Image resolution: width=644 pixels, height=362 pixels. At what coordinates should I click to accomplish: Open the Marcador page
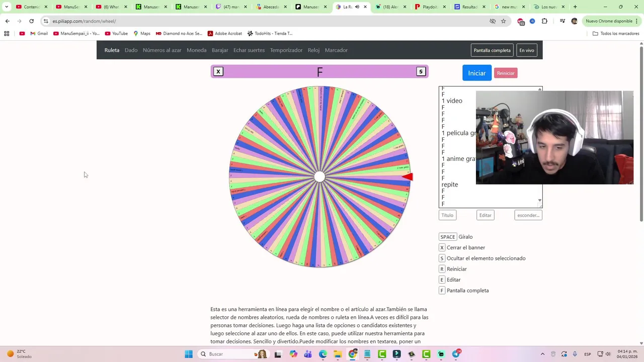(x=336, y=50)
